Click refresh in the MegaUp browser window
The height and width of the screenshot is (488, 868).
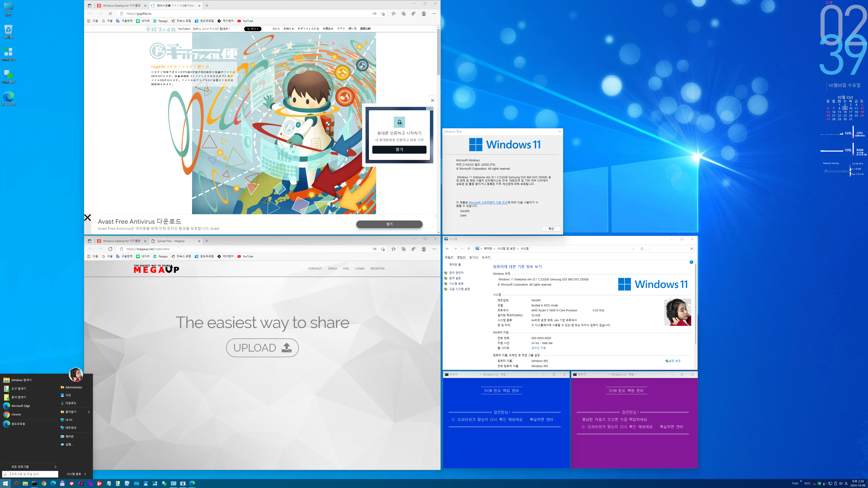110,249
